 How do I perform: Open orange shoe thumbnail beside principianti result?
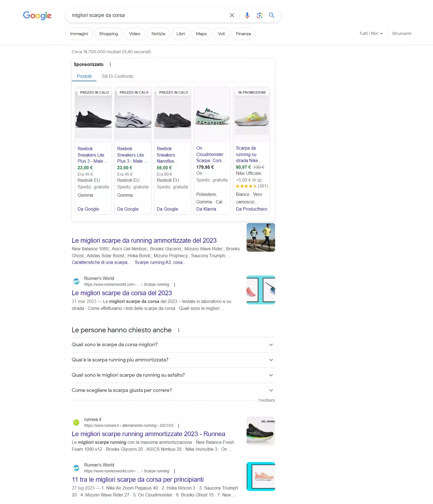[x=261, y=477]
